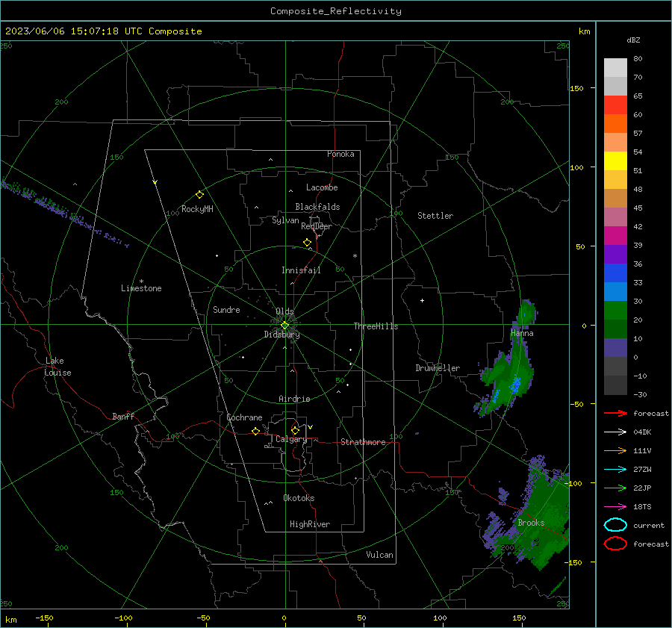The height and width of the screenshot is (628, 672).
Task: Select the 30 dBZ light blue swatch
Action: [x=615, y=291]
